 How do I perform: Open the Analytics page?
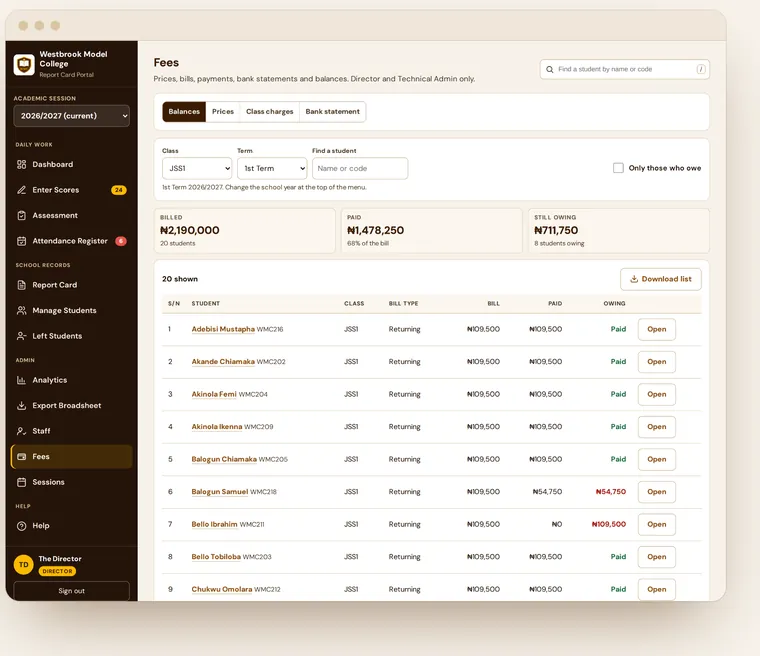click(x=72, y=380)
